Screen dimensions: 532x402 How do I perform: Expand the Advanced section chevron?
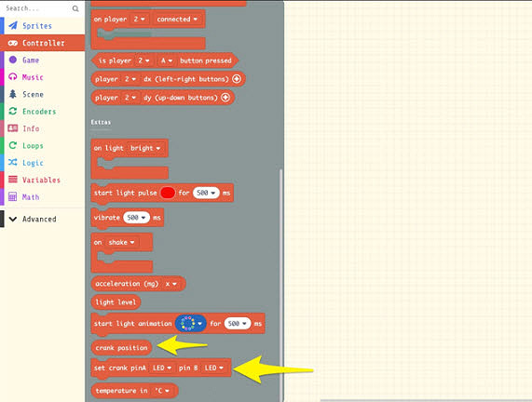(13, 219)
